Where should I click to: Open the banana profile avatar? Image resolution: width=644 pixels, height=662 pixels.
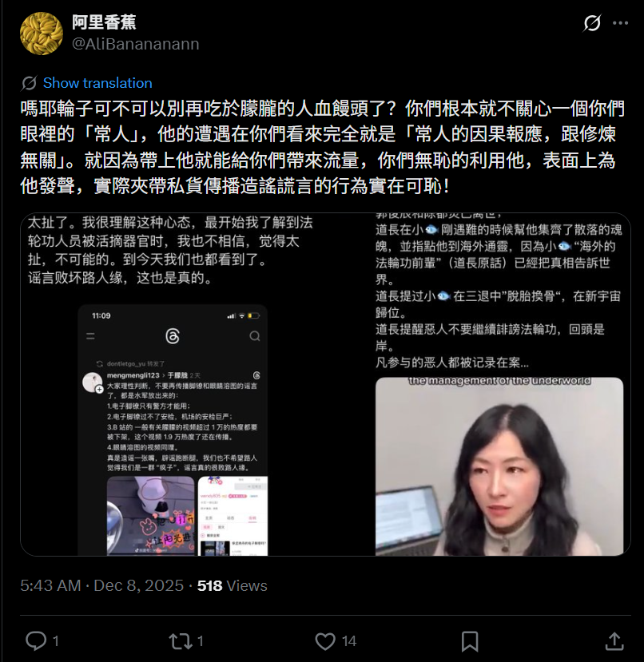tap(42, 34)
